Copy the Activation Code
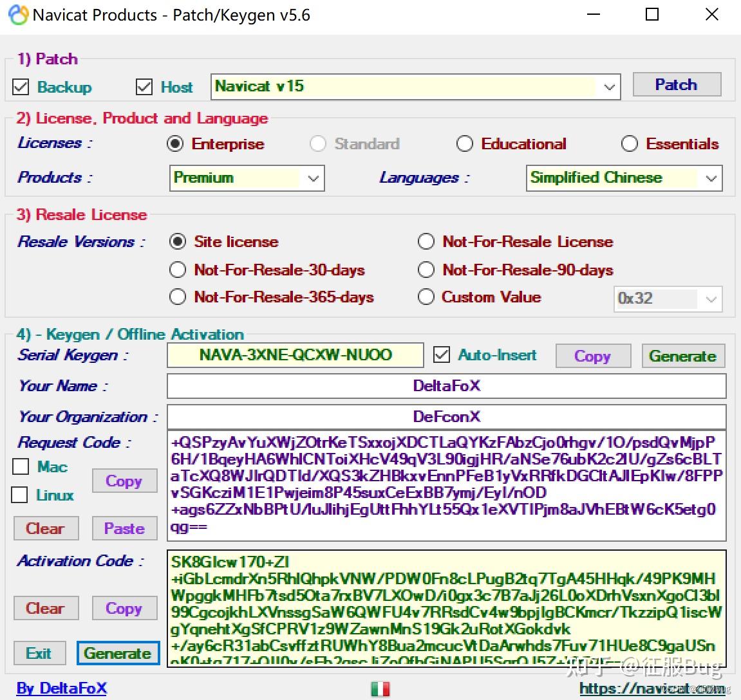741x700 pixels. pos(124,608)
